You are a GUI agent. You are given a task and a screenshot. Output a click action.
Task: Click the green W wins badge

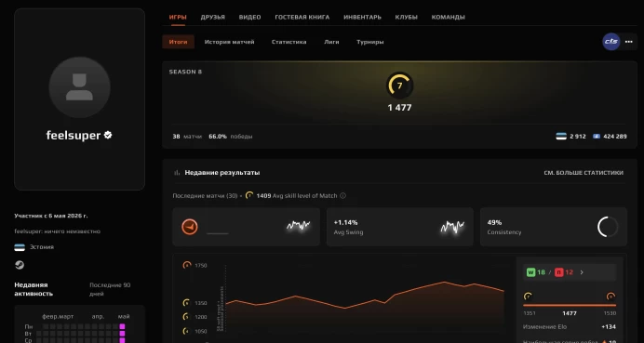531,272
